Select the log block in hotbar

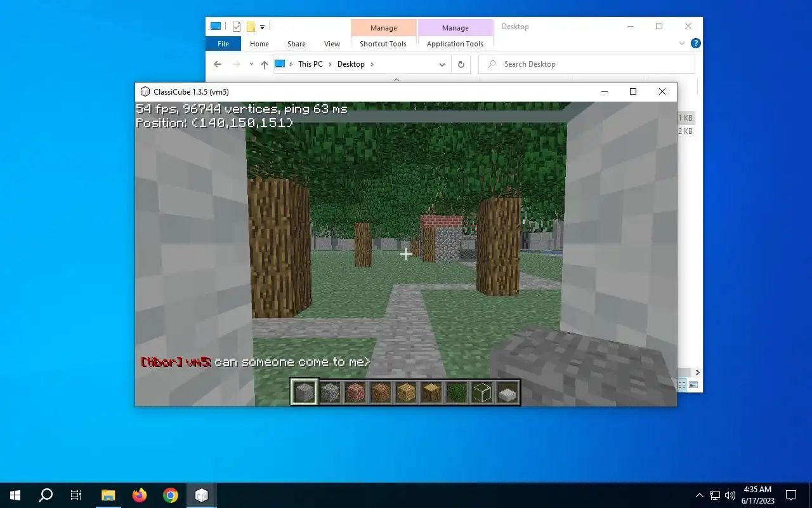pos(431,393)
